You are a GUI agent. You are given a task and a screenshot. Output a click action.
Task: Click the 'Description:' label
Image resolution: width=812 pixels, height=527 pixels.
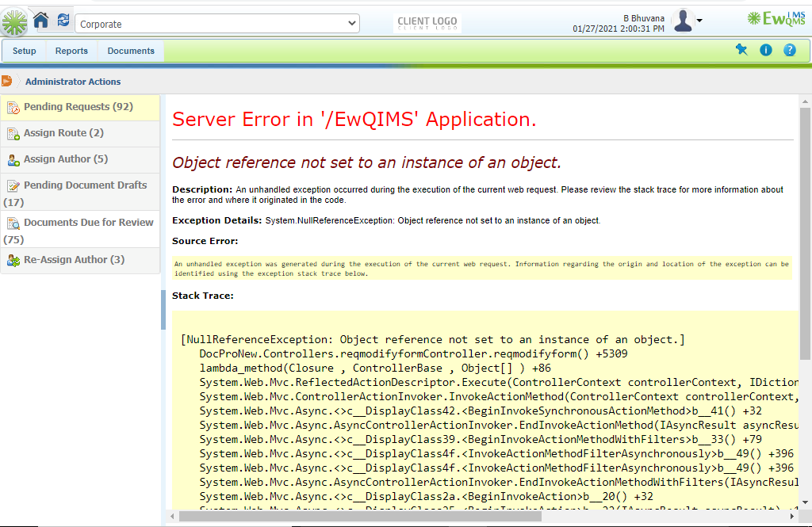pos(202,189)
